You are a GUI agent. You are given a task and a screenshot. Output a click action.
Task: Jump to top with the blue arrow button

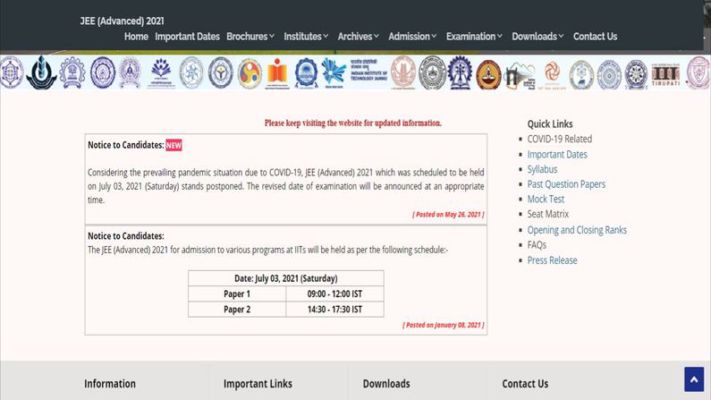pyautogui.click(x=694, y=379)
